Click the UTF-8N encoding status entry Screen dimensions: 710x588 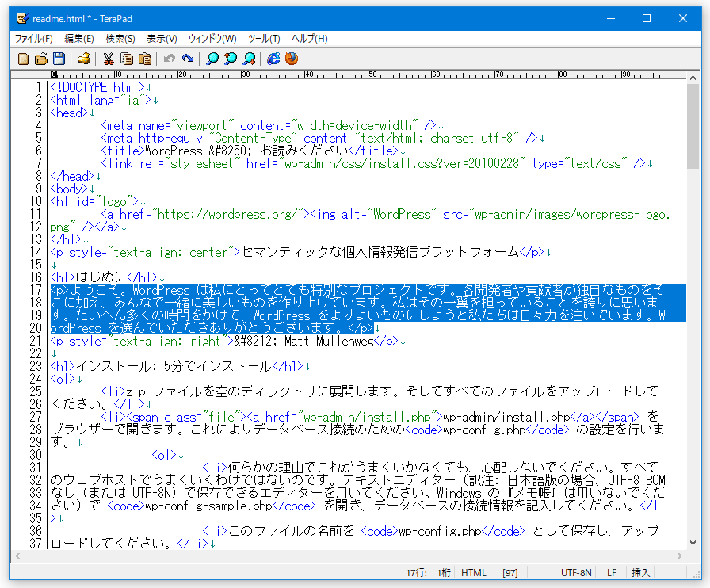tap(576, 573)
